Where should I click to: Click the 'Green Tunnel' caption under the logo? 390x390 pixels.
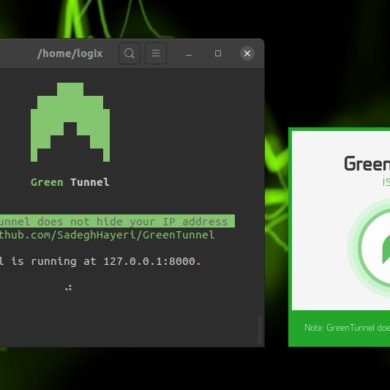click(70, 182)
